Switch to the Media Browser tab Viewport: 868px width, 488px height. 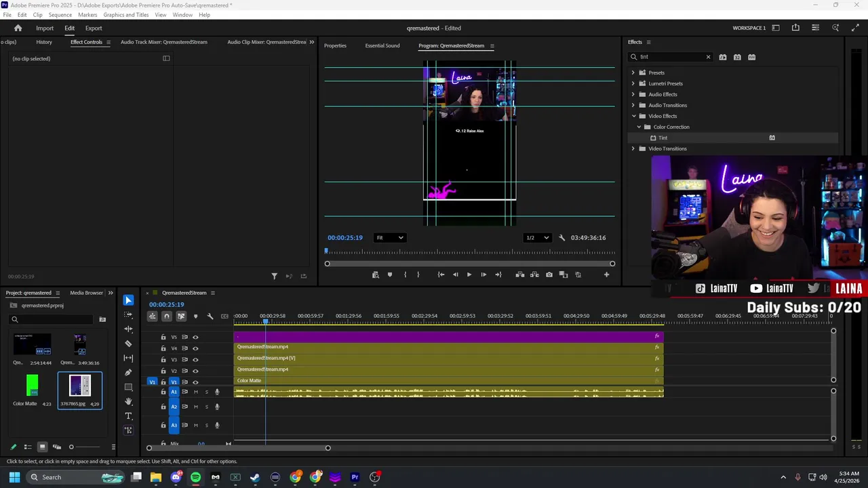[86, 293]
